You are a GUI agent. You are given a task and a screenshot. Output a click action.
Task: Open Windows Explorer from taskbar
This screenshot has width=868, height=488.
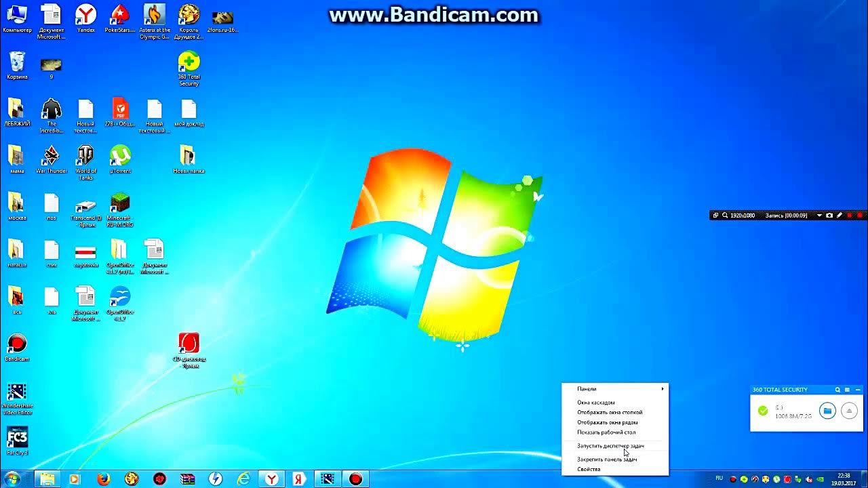(47, 479)
